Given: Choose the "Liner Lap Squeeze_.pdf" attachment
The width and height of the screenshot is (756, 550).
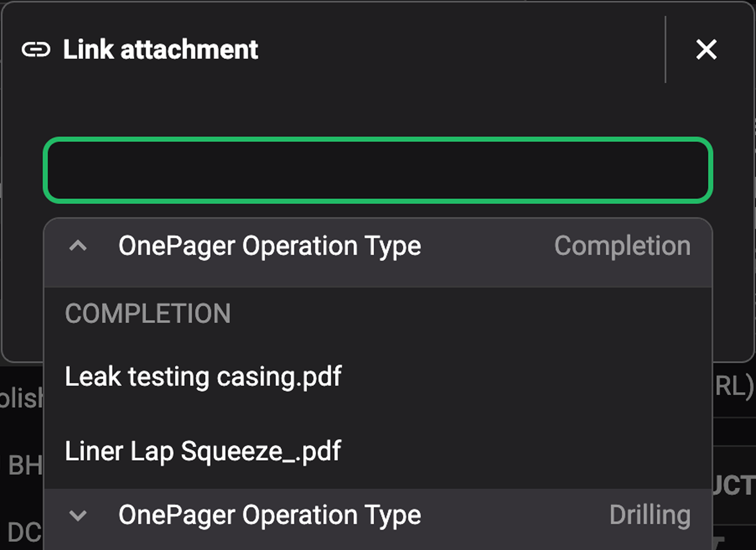Looking at the screenshot, I should point(203,451).
